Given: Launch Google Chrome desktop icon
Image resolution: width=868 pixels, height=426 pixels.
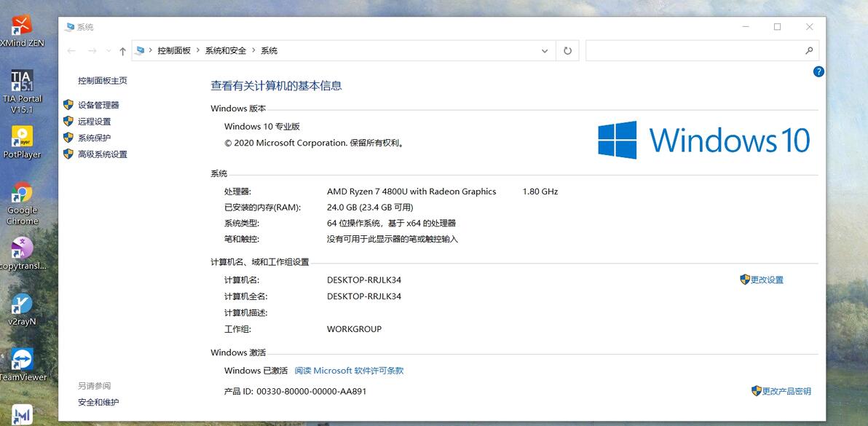Looking at the screenshot, I should click(x=22, y=203).
